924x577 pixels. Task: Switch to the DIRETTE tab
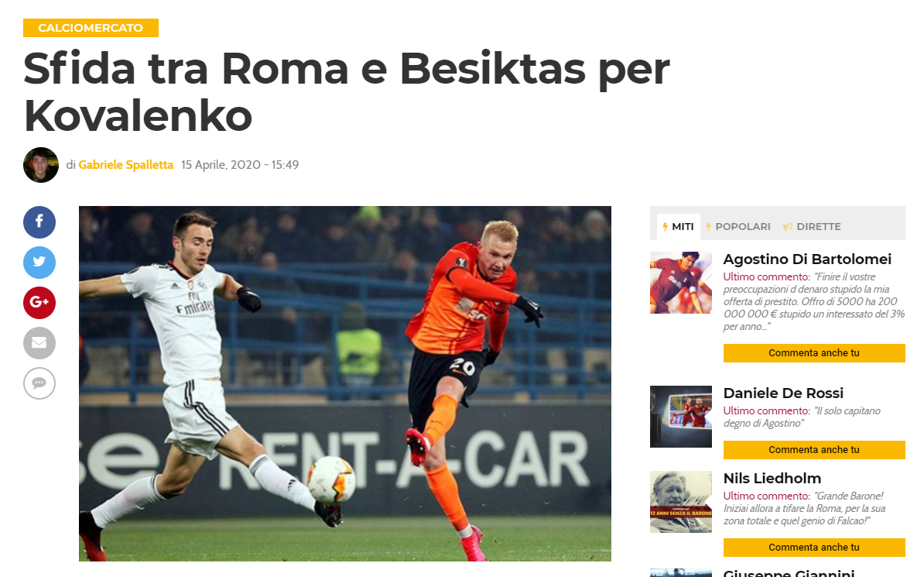coord(812,227)
